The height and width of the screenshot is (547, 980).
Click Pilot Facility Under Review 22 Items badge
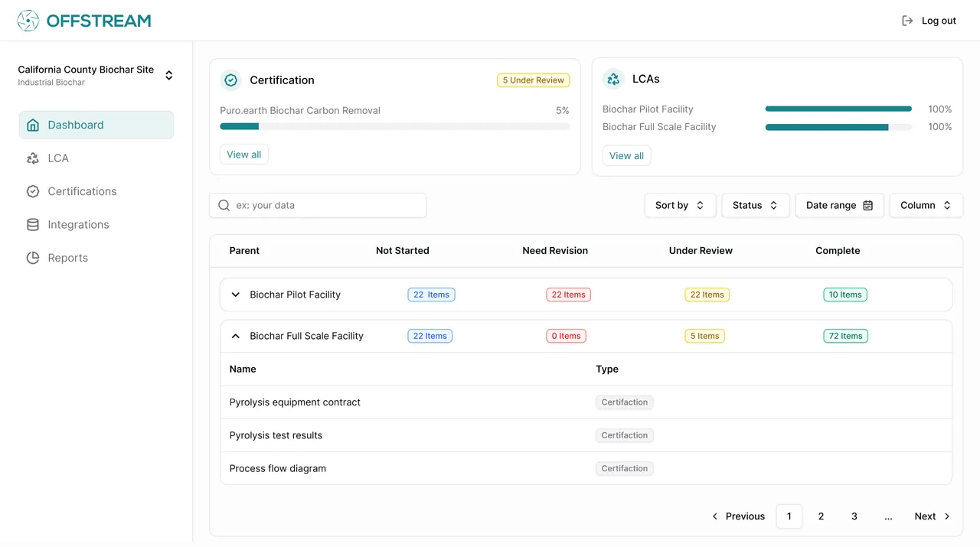tap(707, 295)
